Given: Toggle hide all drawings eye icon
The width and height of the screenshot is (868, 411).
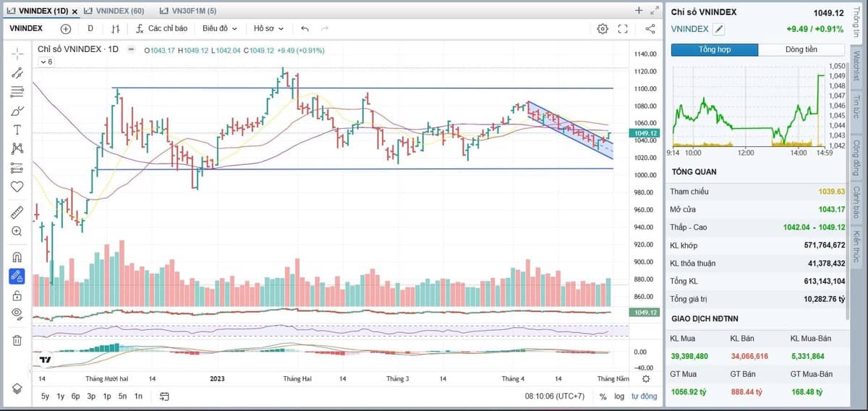Looking at the screenshot, I should pos(17,313).
